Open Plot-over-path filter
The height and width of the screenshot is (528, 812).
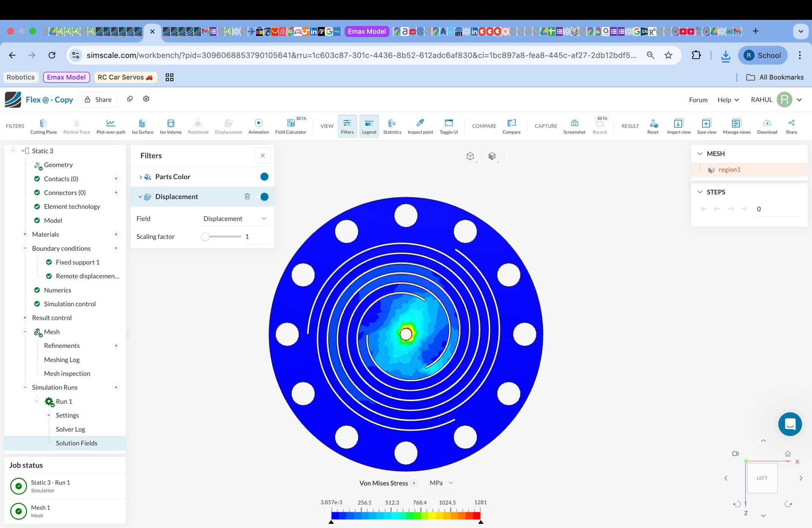(x=111, y=126)
